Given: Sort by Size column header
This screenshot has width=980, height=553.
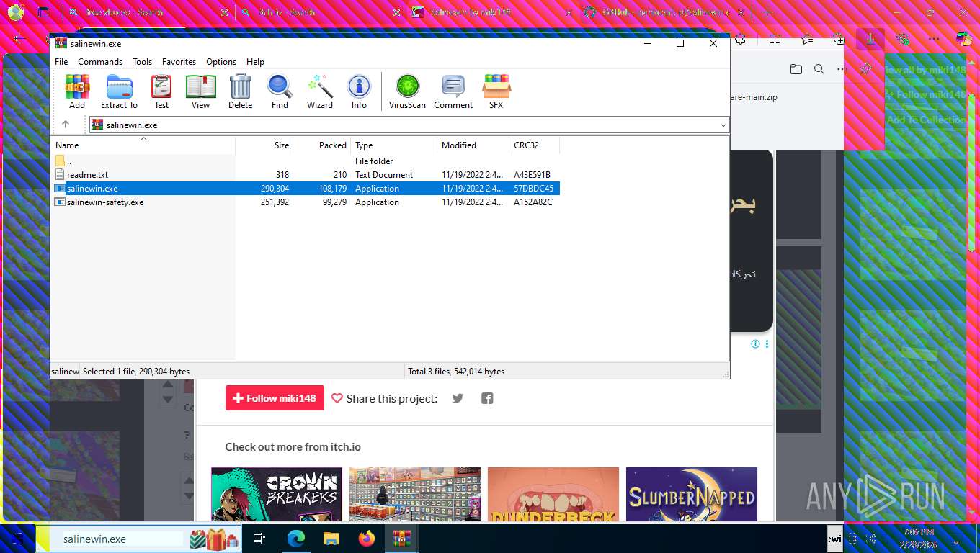Looking at the screenshot, I should (x=264, y=145).
